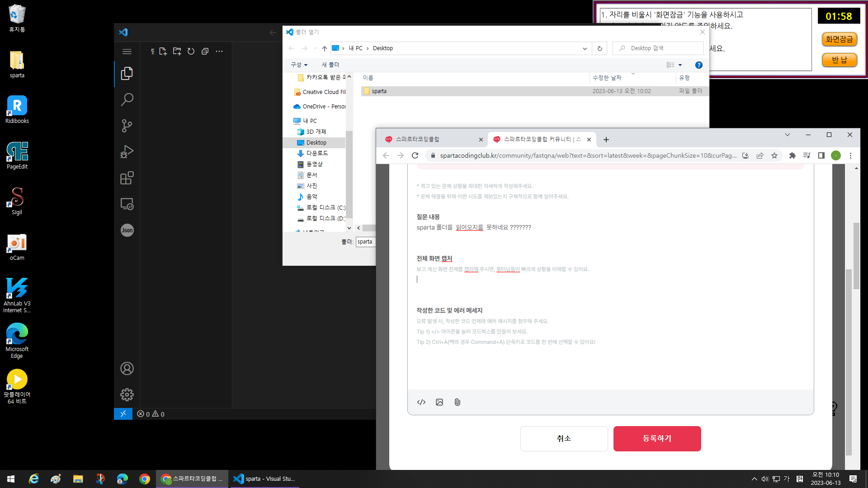Viewport: 868px width, 488px height.
Task: Open the 구성 dropdown menu
Action: click(299, 65)
